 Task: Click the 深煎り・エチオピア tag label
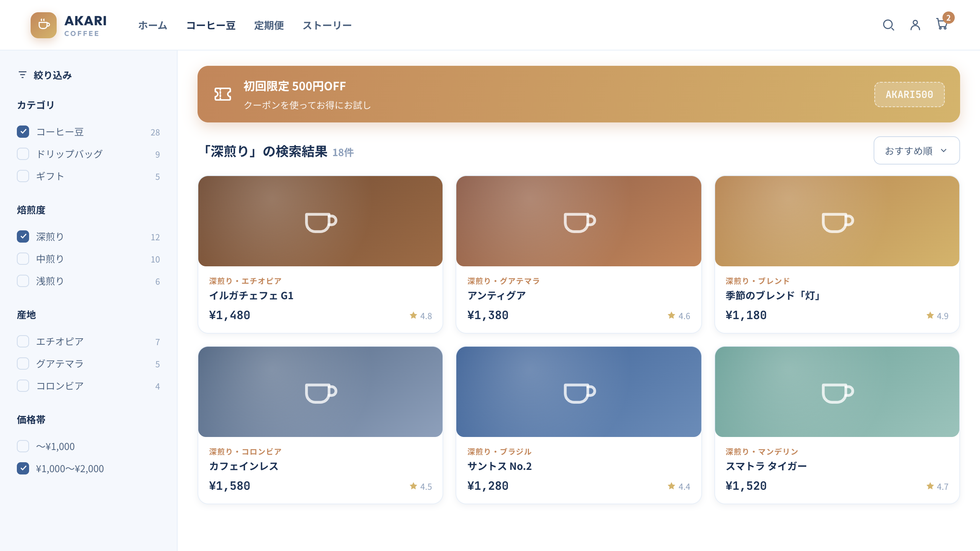click(x=245, y=281)
